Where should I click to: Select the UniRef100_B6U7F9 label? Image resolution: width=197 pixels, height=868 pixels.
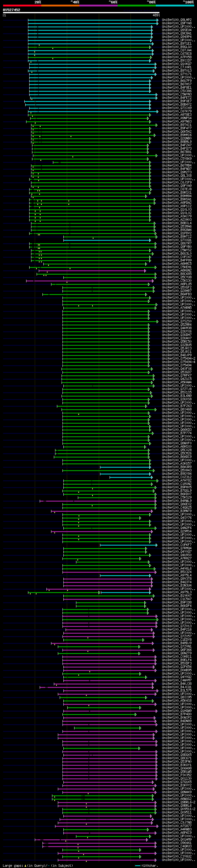pos(177,81)
